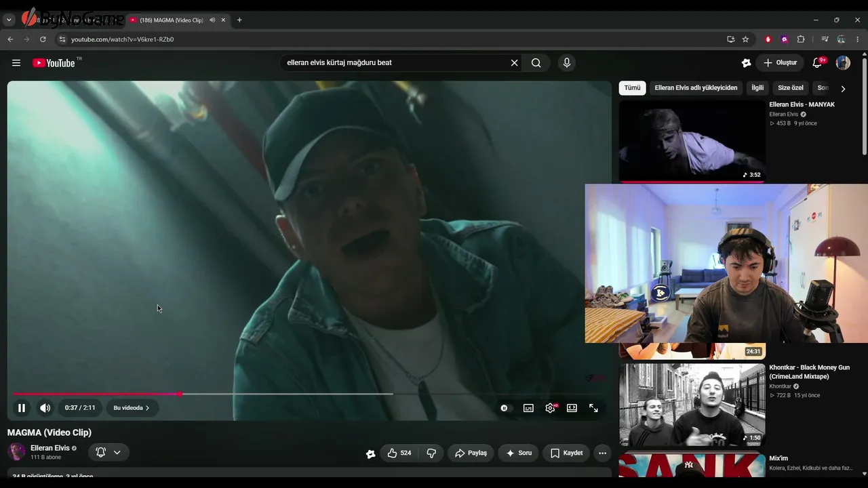
Task: Start voice search with the microphone
Action: tap(567, 63)
